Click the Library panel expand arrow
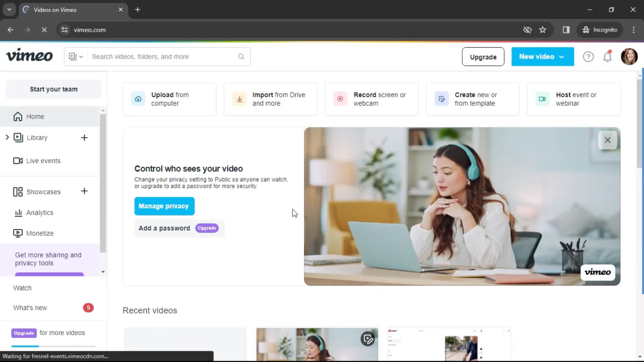644x362 pixels. point(6,137)
